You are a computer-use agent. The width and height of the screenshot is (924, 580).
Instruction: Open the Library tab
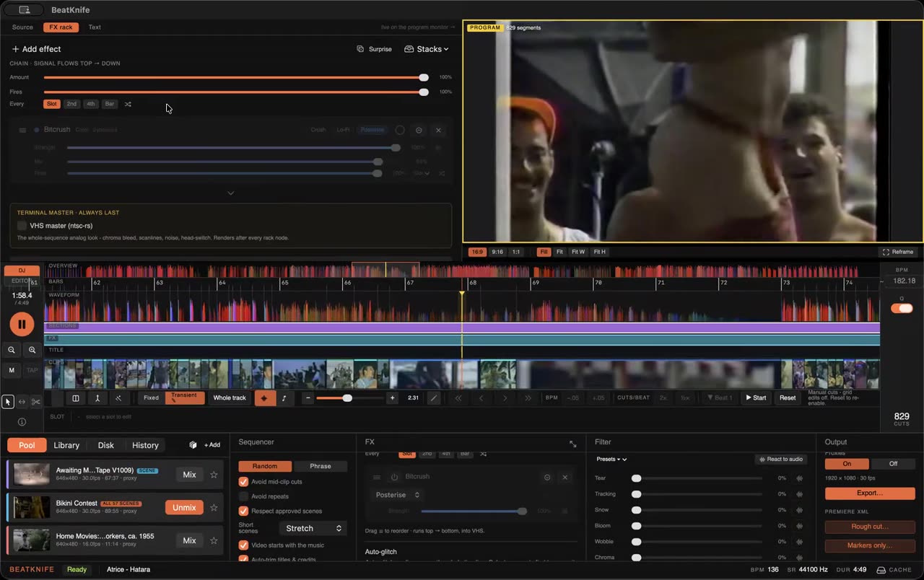[x=66, y=445]
